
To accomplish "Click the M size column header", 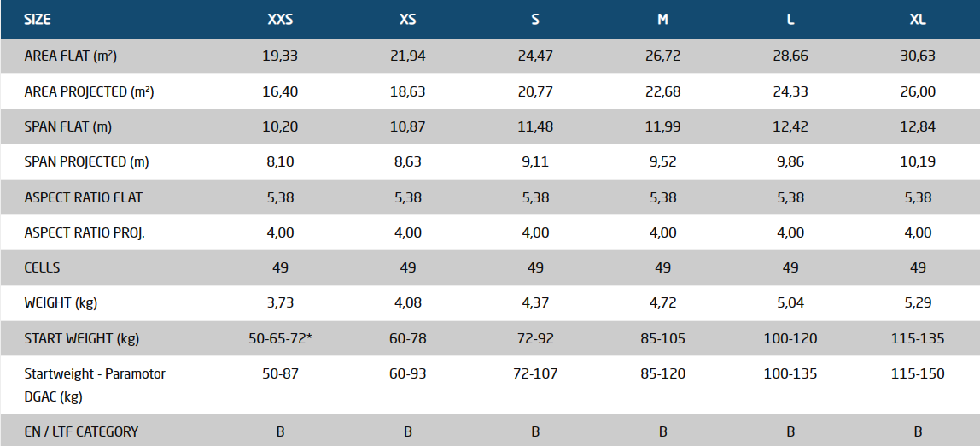I will point(662,20).
